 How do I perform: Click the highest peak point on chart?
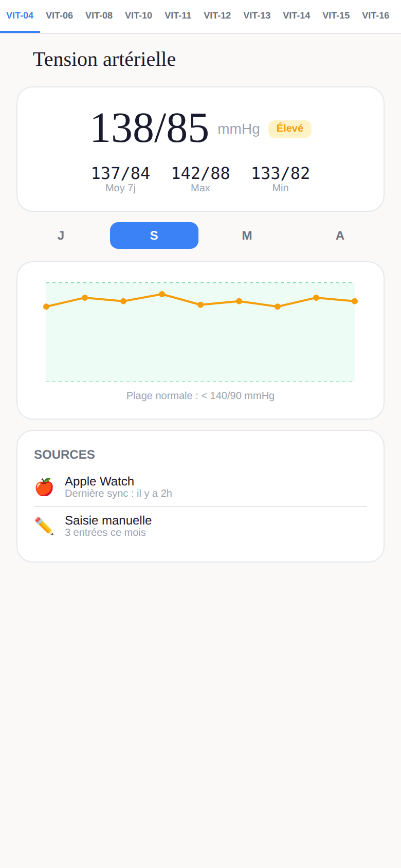click(x=162, y=294)
